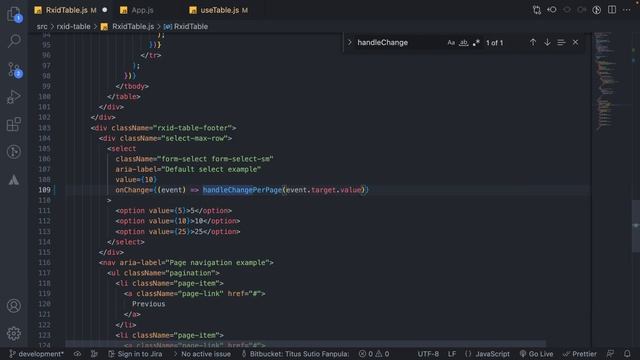Viewport: 640px width, 360px height.
Task: Click the word Previous on line 120
Action: click(149, 304)
